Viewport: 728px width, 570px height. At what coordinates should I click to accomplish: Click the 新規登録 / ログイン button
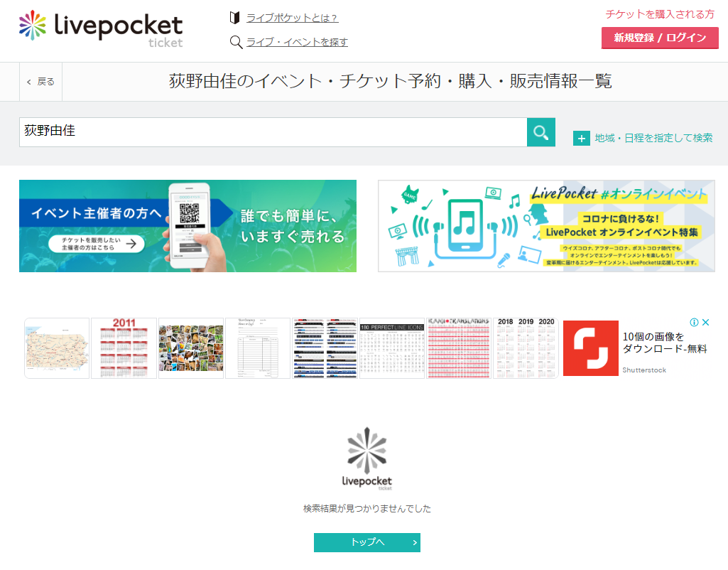pos(660,38)
